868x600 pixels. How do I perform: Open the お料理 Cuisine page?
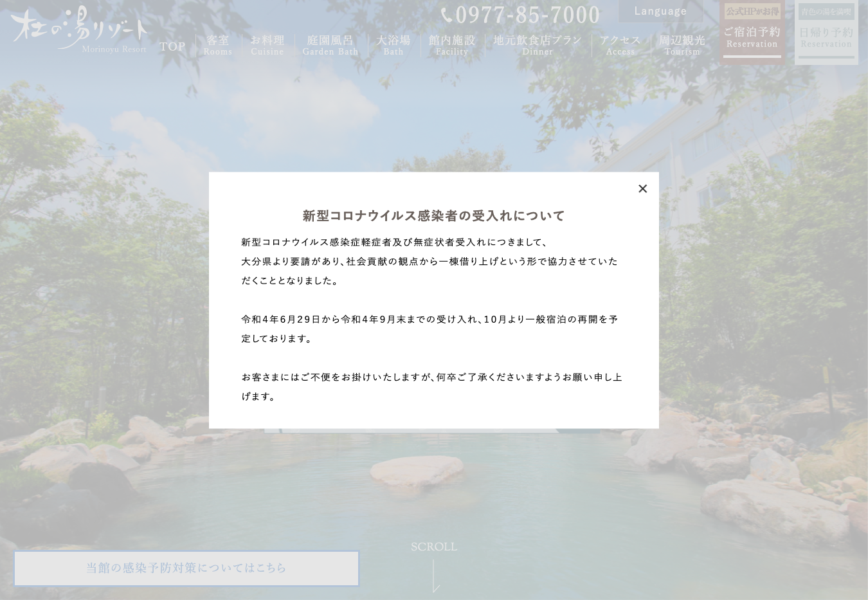(x=267, y=45)
